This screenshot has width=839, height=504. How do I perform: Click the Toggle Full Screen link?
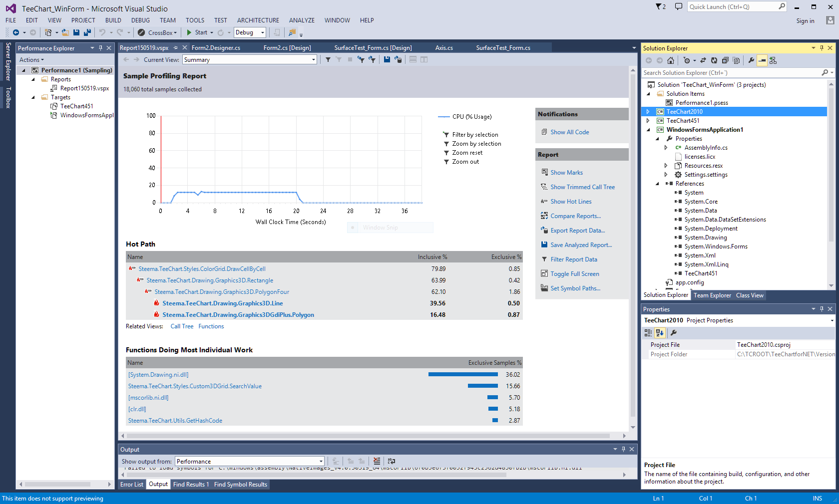click(x=575, y=274)
